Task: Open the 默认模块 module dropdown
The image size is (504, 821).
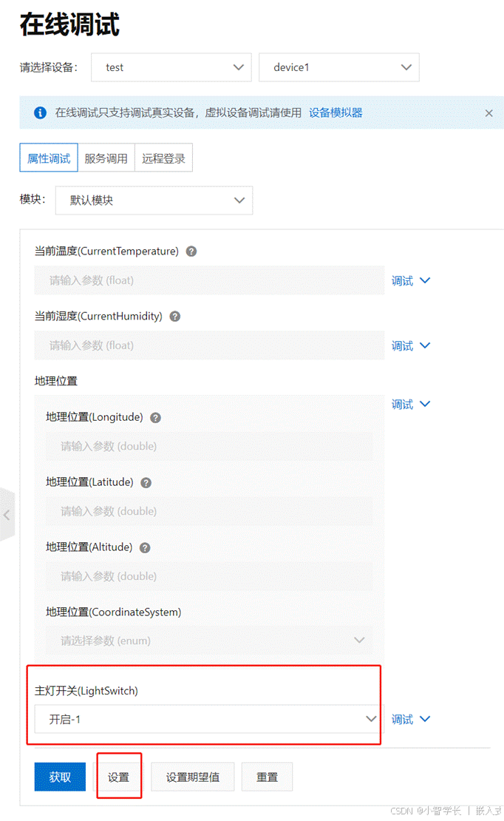Action: pos(154,200)
